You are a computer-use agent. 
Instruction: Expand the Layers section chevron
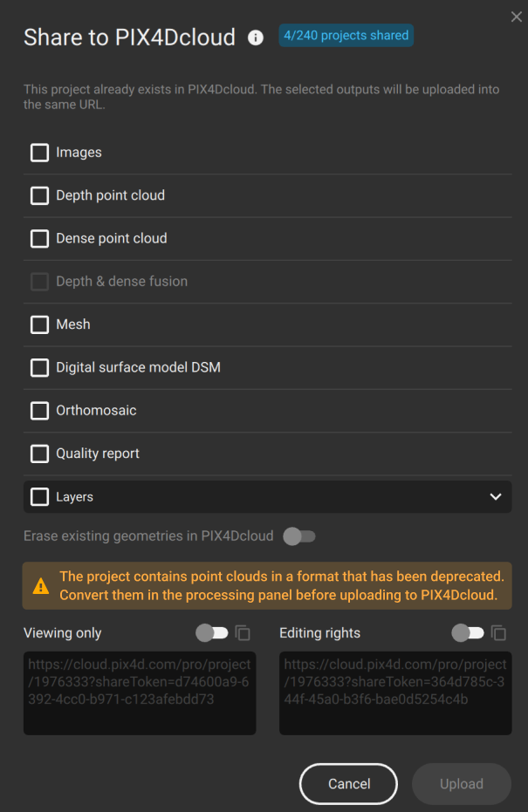[496, 496]
